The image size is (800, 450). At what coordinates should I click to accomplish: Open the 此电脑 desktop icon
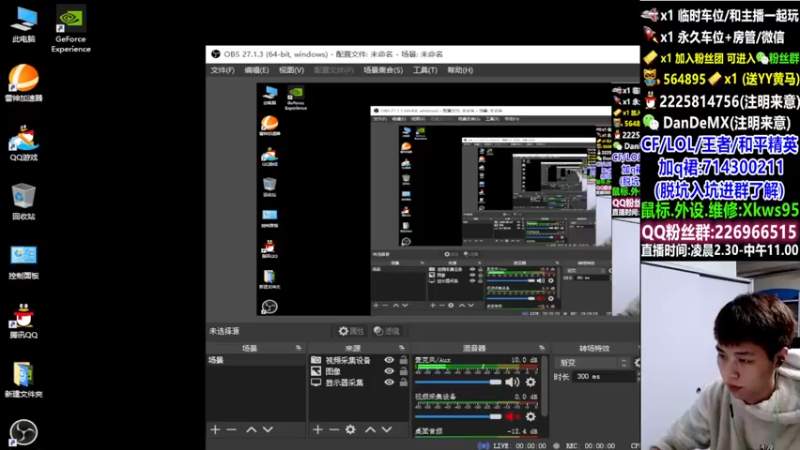click(23, 24)
